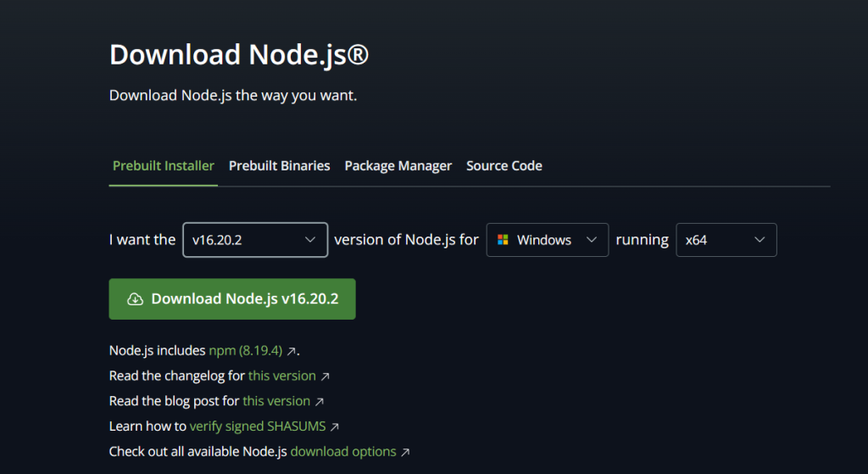Click arrow icon next to blog post this version

click(x=320, y=401)
